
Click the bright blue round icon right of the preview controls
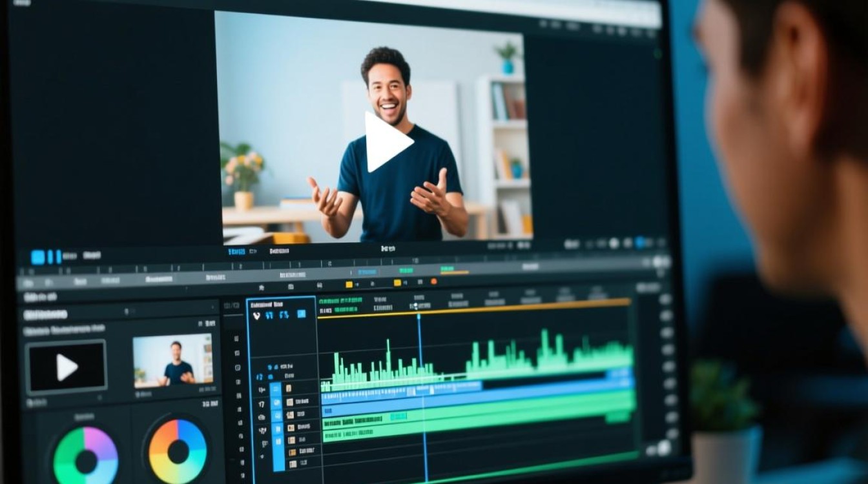click(640, 243)
